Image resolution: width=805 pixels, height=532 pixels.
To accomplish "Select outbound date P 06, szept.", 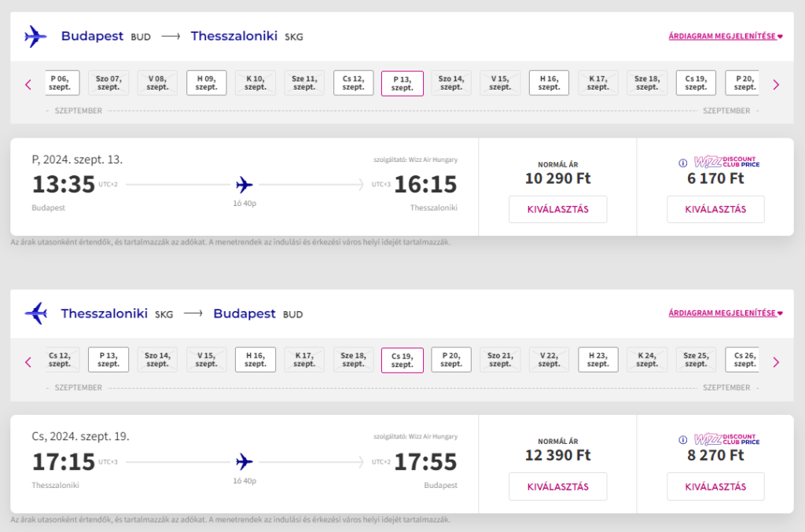I will pyautogui.click(x=60, y=83).
